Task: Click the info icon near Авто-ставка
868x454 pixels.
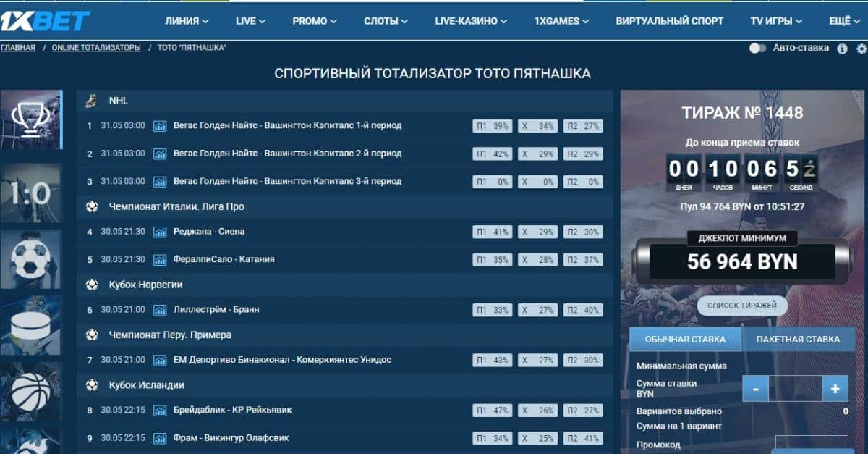Action: [x=842, y=49]
